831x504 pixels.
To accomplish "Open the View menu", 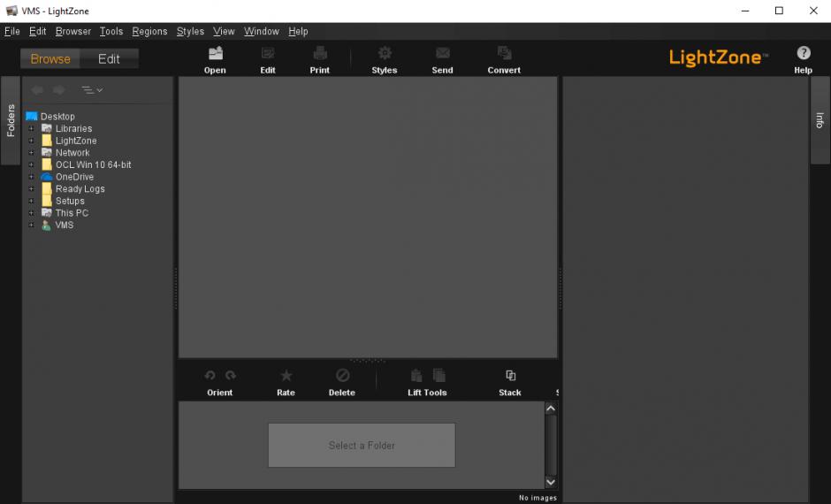I will coord(225,31).
